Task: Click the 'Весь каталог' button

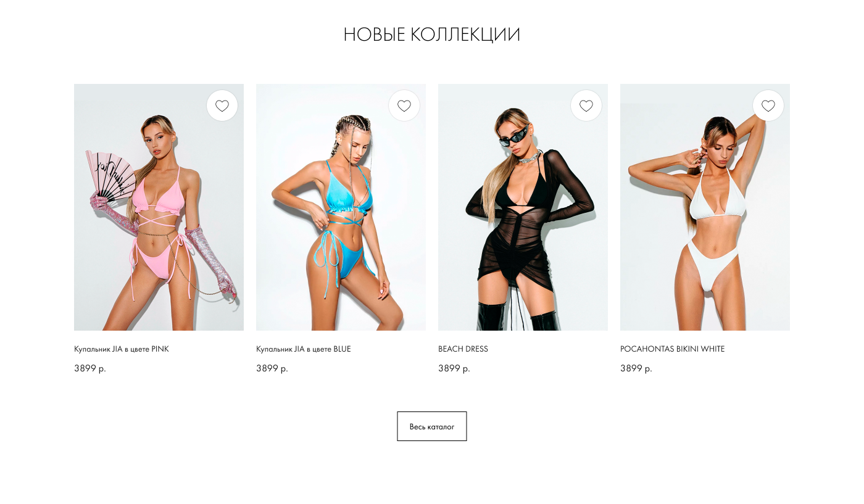Action: point(432,426)
